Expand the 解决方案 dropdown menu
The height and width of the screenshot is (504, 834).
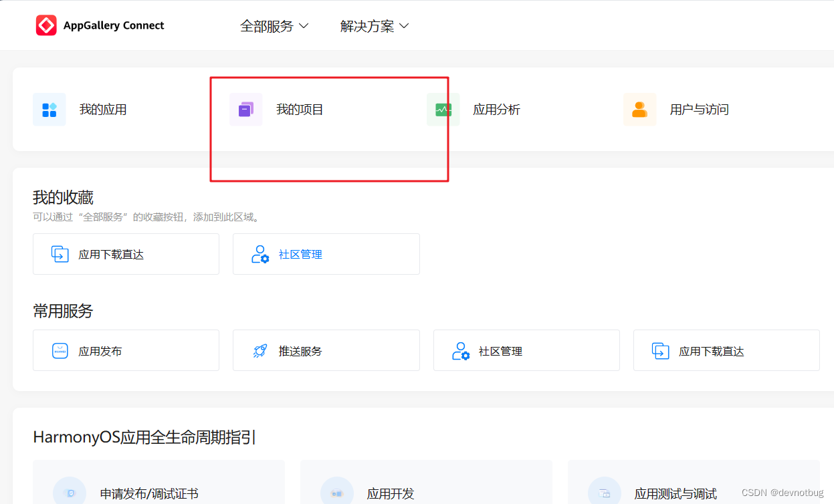click(x=375, y=26)
